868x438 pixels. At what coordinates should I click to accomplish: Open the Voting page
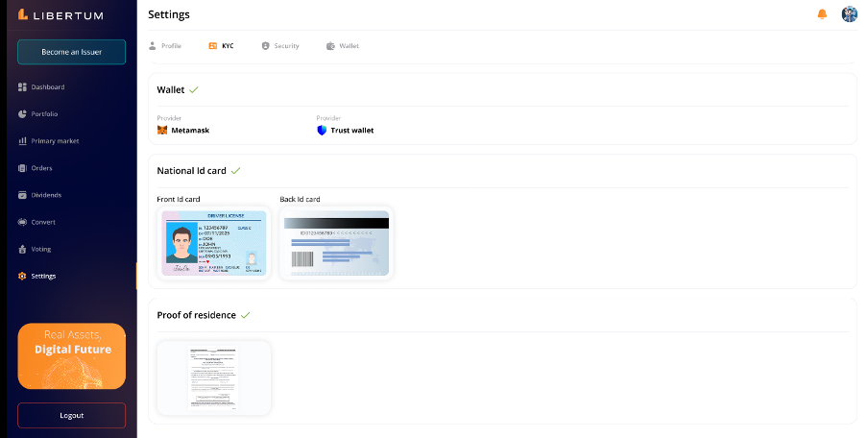[40, 249]
